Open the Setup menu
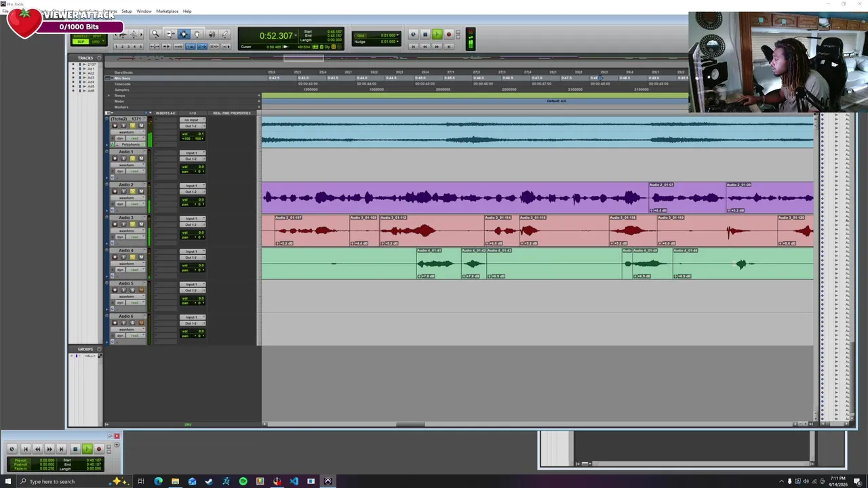The height and width of the screenshot is (488, 868). [126, 11]
